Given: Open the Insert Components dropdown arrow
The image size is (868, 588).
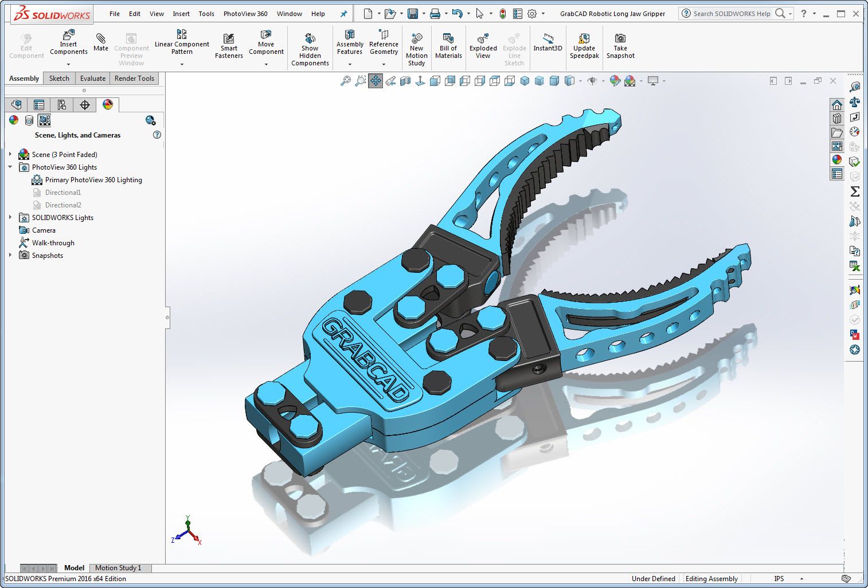Looking at the screenshot, I should point(68,64).
